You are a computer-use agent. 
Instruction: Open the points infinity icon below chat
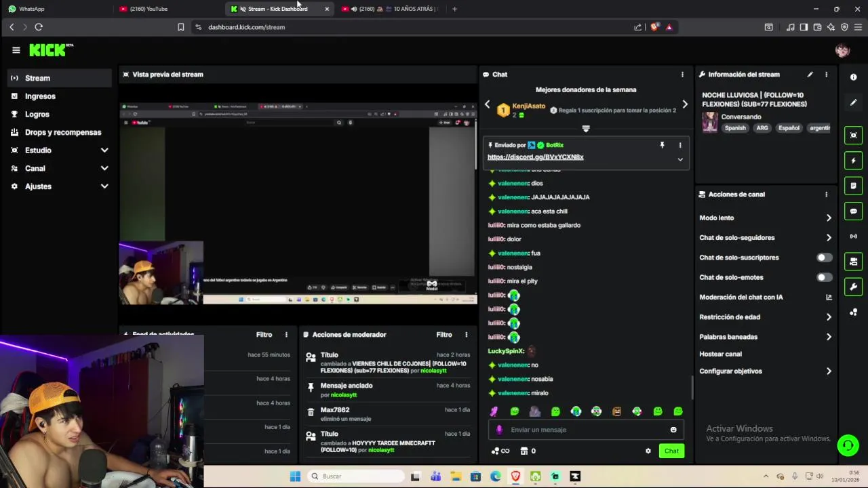pyautogui.click(x=500, y=451)
